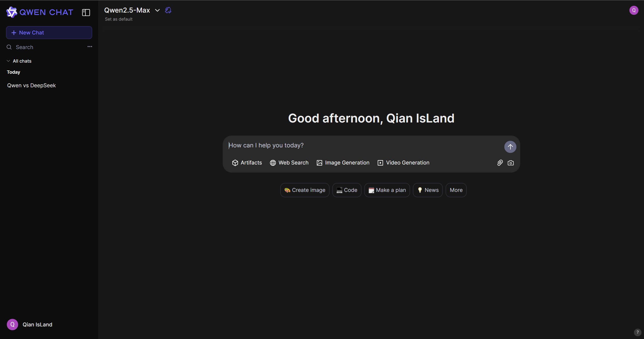Toggle Image Generation mode
The height and width of the screenshot is (339, 644).
click(343, 163)
